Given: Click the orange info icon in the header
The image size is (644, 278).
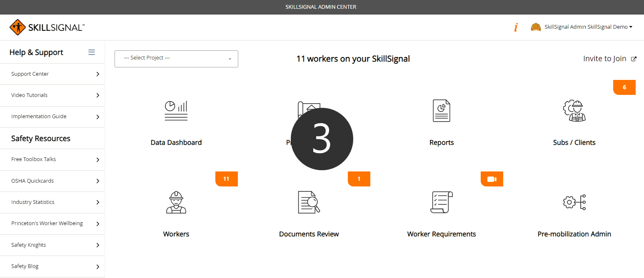Looking at the screenshot, I should click(516, 27).
